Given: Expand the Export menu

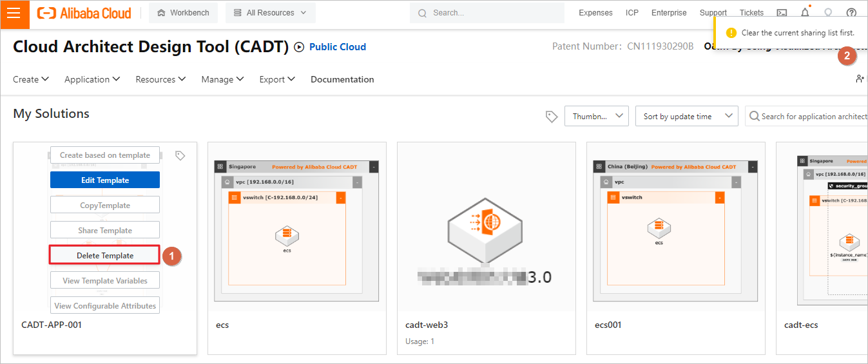Looking at the screenshot, I should tap(277, 79).
